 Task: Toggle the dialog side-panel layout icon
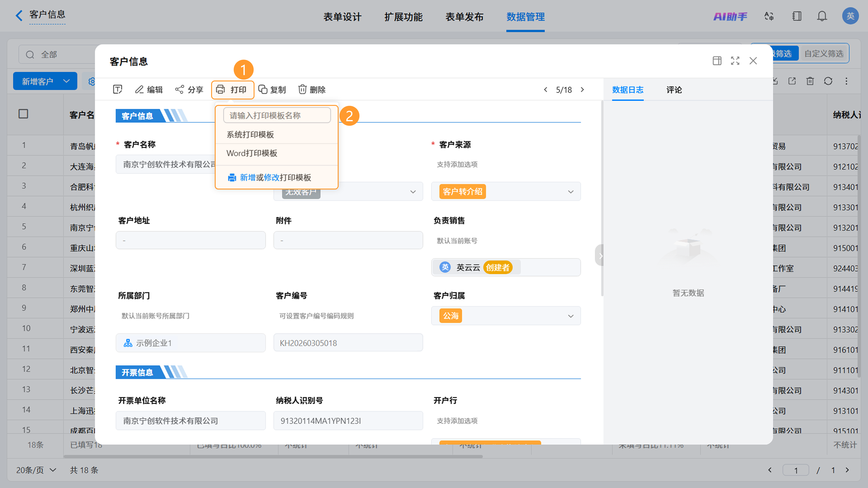(x=717, y=61)
